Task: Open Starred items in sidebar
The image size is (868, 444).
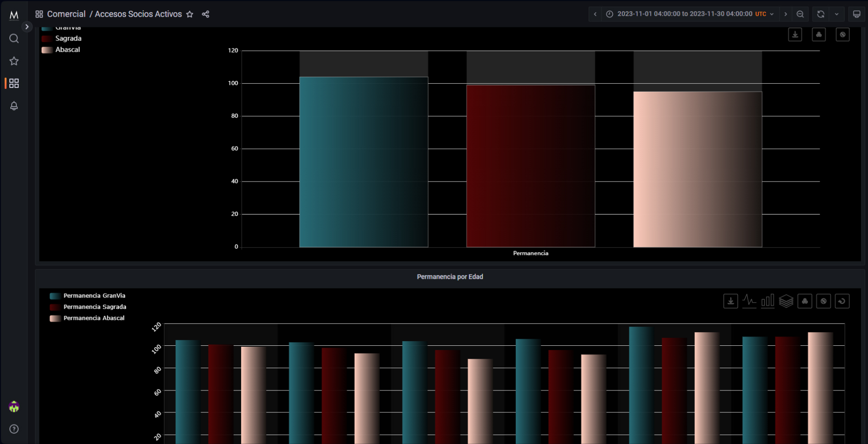Action: click(14, 61)
